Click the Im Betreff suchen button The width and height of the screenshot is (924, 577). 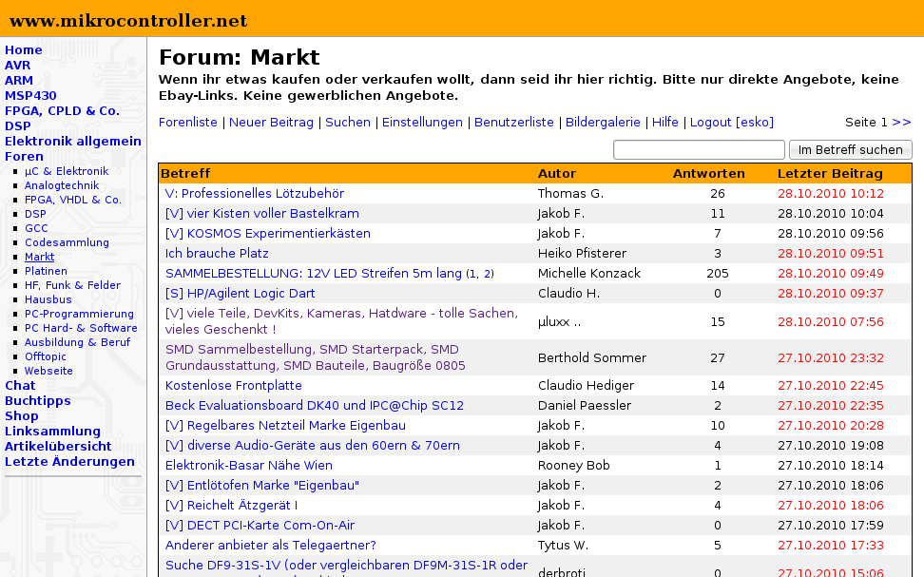coord(851,149)
